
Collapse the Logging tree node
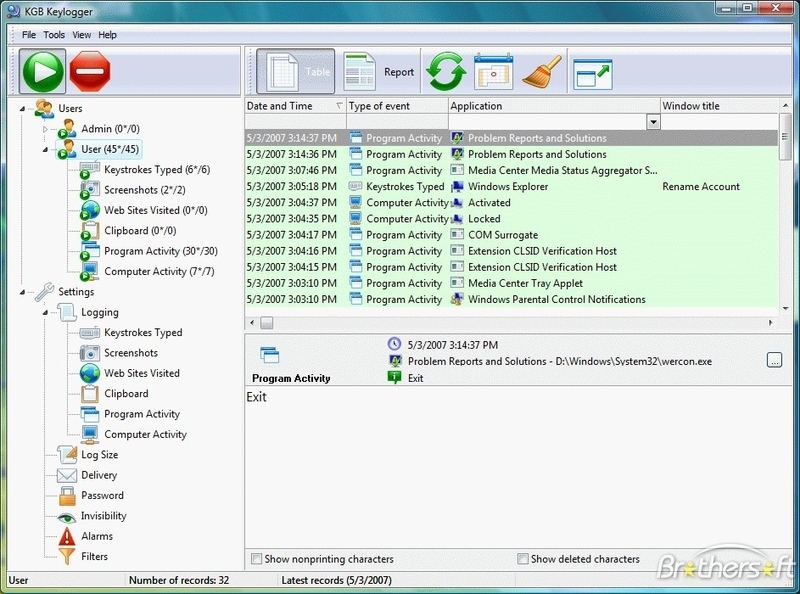(x=45, y=312)
